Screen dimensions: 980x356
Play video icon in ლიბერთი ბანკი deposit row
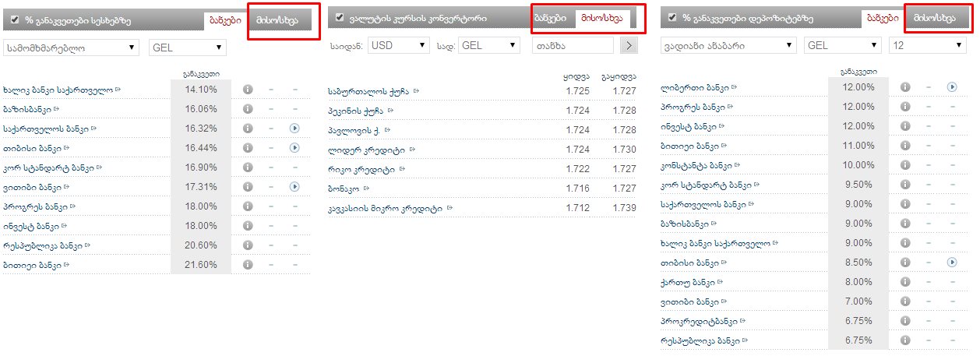[952, 86]
